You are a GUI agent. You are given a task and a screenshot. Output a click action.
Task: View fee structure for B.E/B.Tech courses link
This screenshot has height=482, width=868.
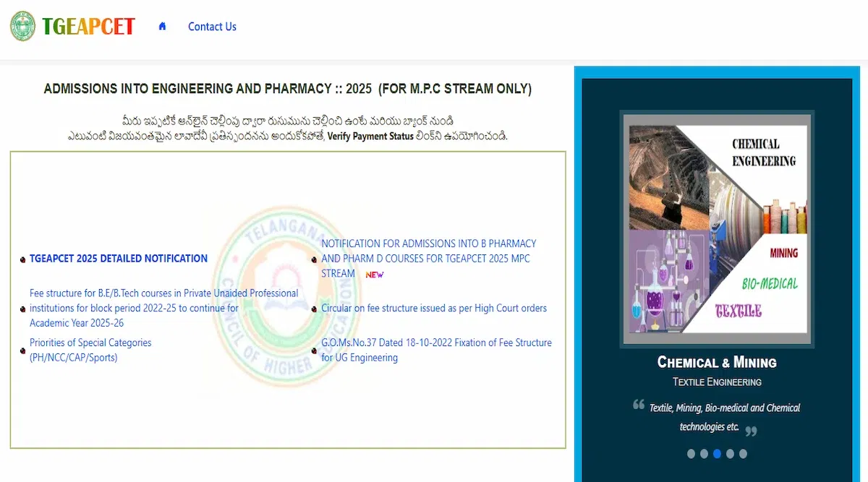(x=163, y=308)
